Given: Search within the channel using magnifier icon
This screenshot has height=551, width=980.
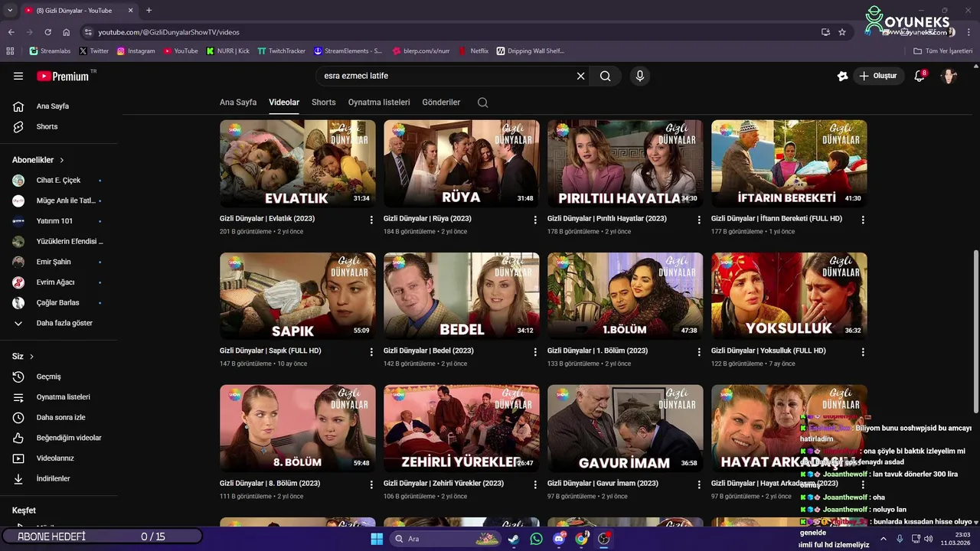Looking at the screenshot, I should 482,103.
